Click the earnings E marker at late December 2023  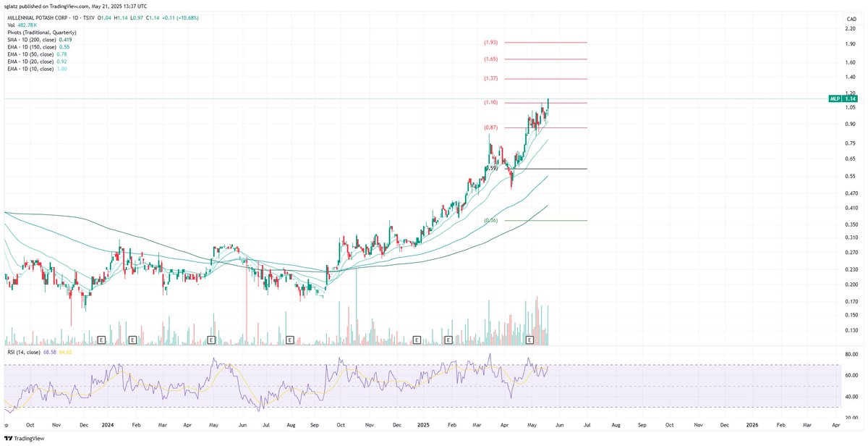(101, 339)
